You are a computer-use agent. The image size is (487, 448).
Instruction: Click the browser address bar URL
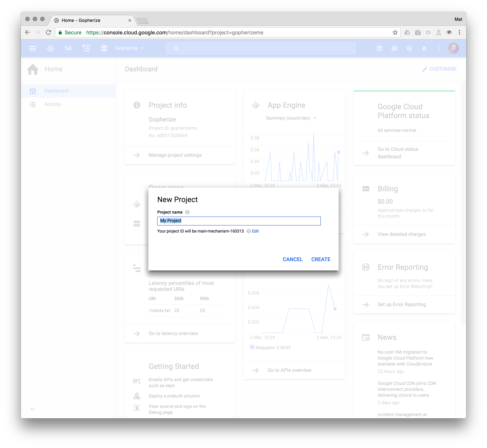click(175, 33)
